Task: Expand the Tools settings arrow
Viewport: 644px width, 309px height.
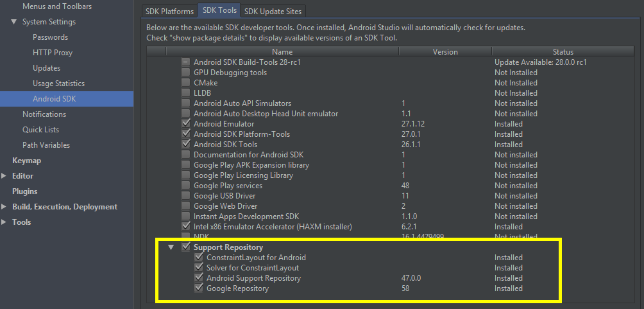Action: point(4,222)
